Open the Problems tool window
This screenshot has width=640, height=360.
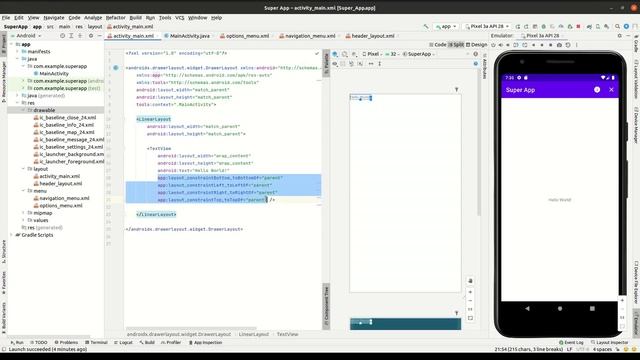66,342
